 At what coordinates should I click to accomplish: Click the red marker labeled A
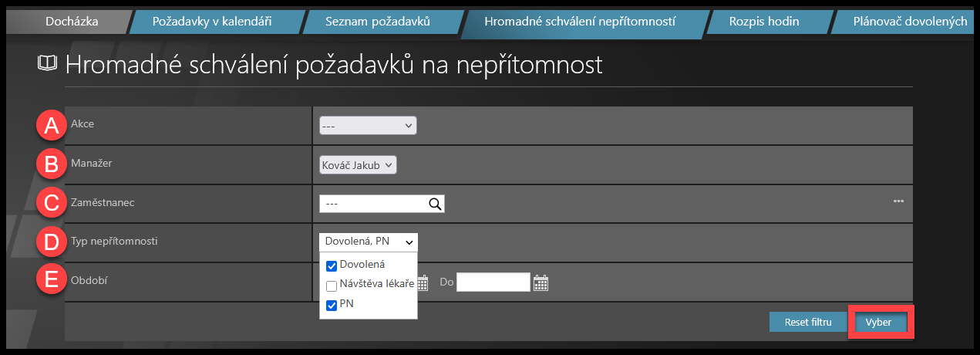pos(51,124)
